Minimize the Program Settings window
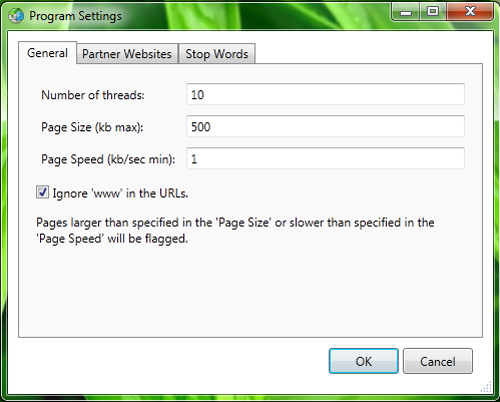Image resolution: width=500 pixels, height=402 pixels. pos(405,12)
